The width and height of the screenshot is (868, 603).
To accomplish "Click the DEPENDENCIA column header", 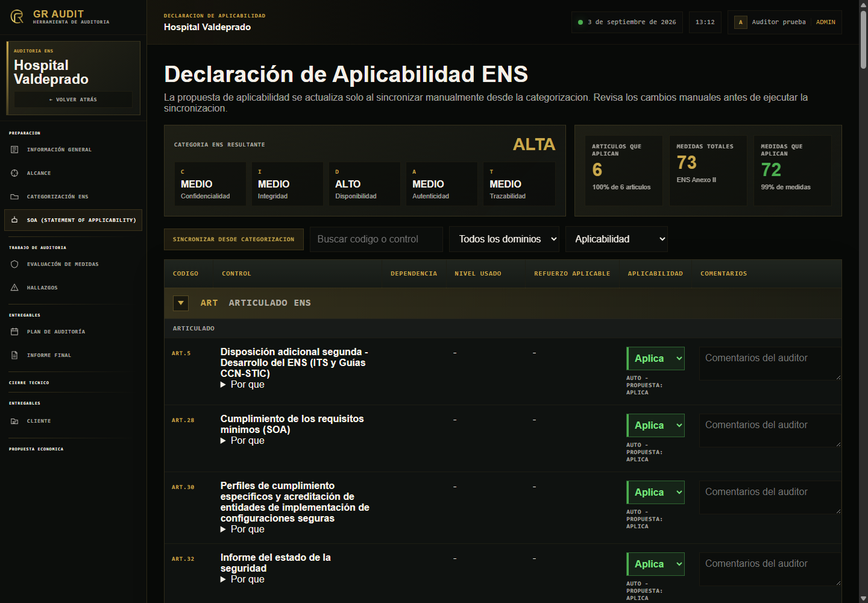I will [414, 274].
